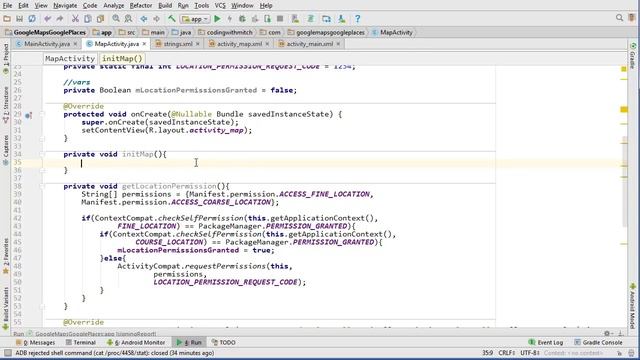Viewport: 640px width, 360px height.
Task: Toggle the Favorites tool window
Action: (6, 257)
